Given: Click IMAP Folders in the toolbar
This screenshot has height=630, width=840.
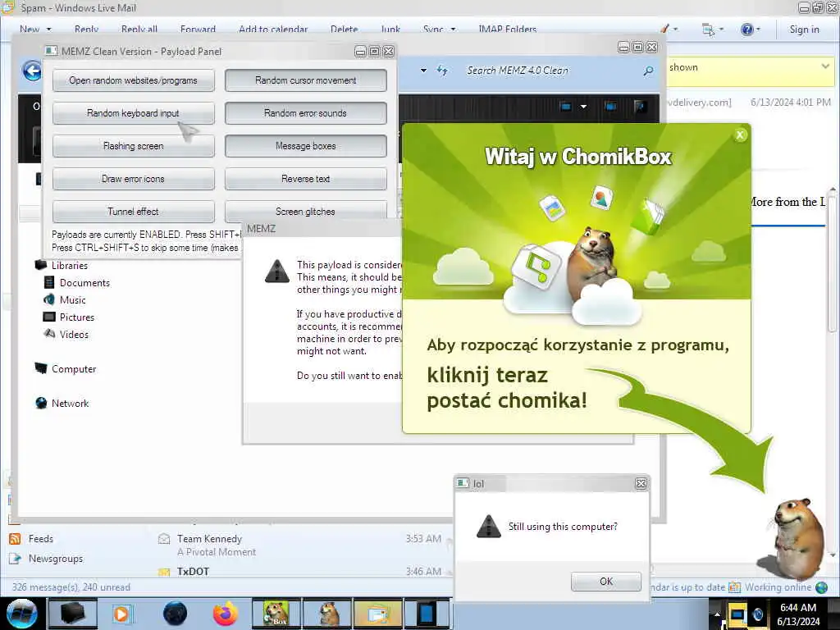Looking at the screenshot, I should [x=507, y=29].
